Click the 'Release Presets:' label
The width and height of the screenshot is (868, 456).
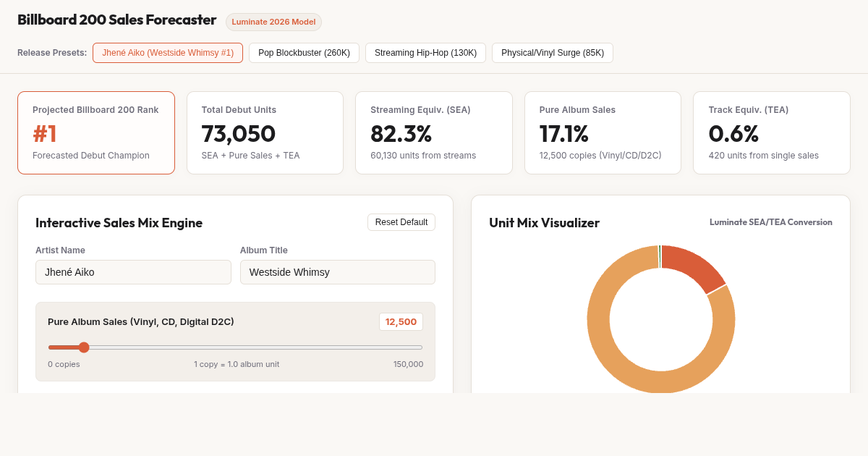[52, 53]
